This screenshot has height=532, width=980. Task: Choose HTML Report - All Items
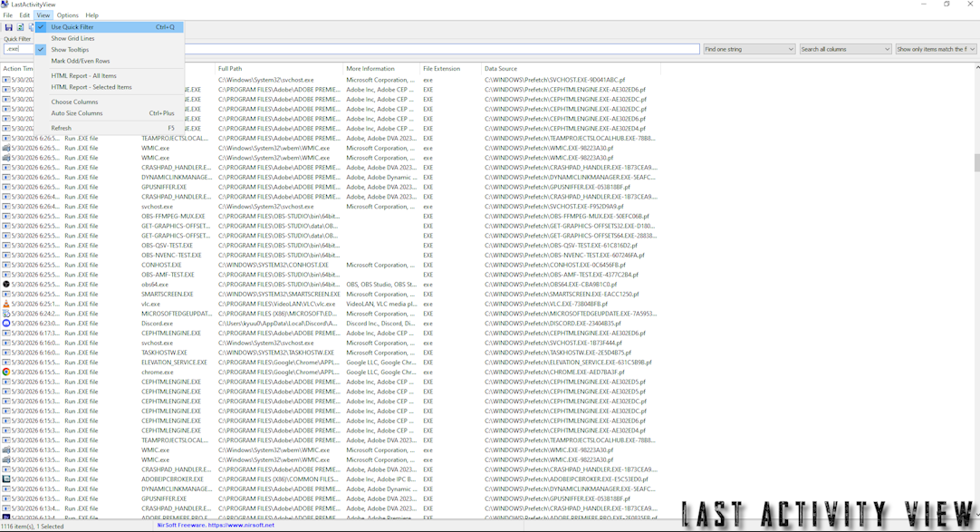[x=109, y=75]
